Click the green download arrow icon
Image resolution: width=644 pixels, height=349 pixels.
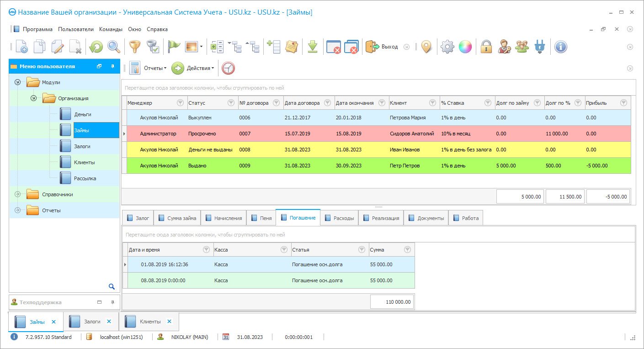pyautogui.click(x=312, y=47)
